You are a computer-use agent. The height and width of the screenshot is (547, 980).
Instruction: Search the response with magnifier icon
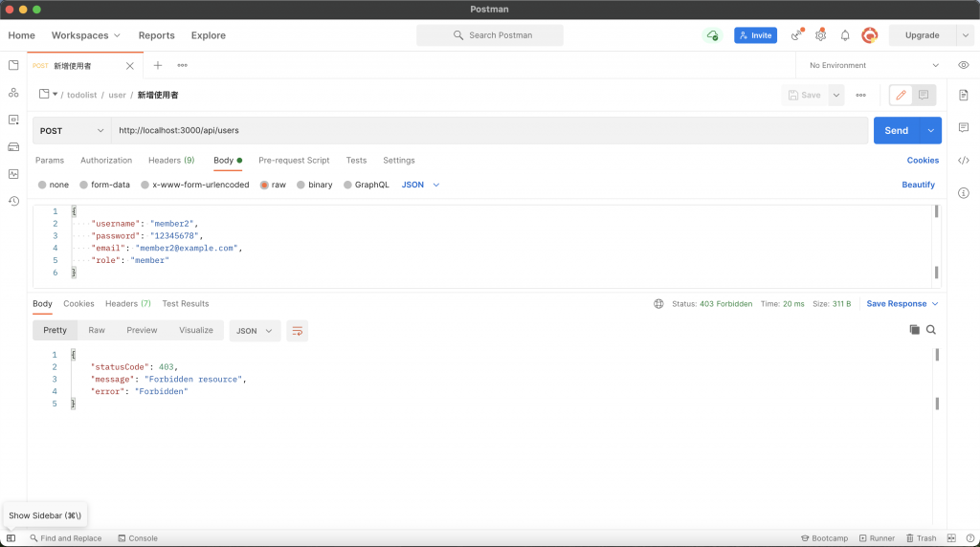(x=930, y=330)
